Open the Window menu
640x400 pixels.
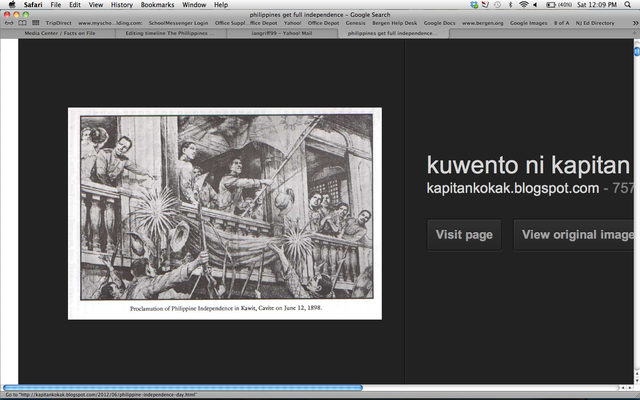[194, 5]
